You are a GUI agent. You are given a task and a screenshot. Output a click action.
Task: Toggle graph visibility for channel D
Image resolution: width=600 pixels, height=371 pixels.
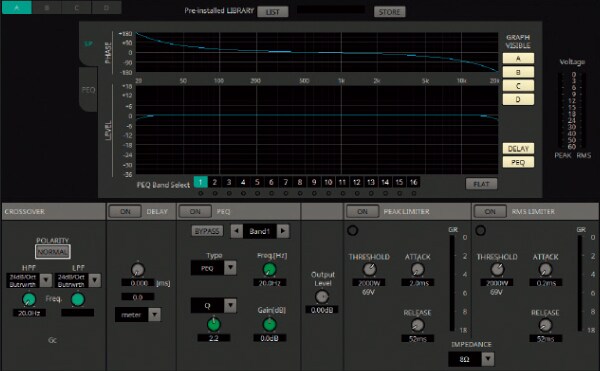point(518,99)
